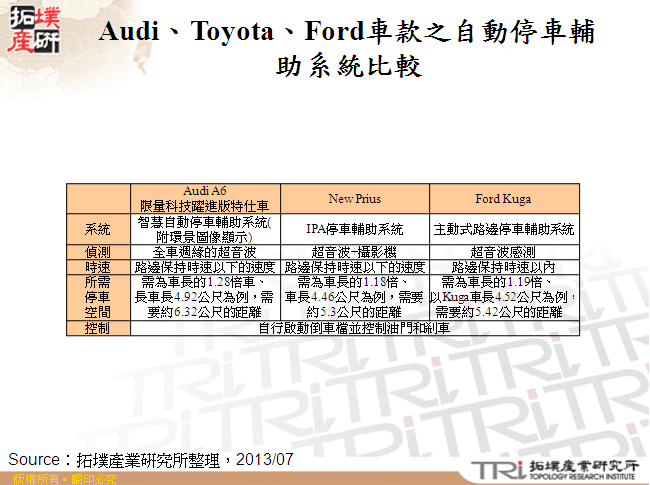Click the 'Source：拓墣產業研究所整理，2013/07' line
This screenshot has height=485, width=650.
coord(151,460)
